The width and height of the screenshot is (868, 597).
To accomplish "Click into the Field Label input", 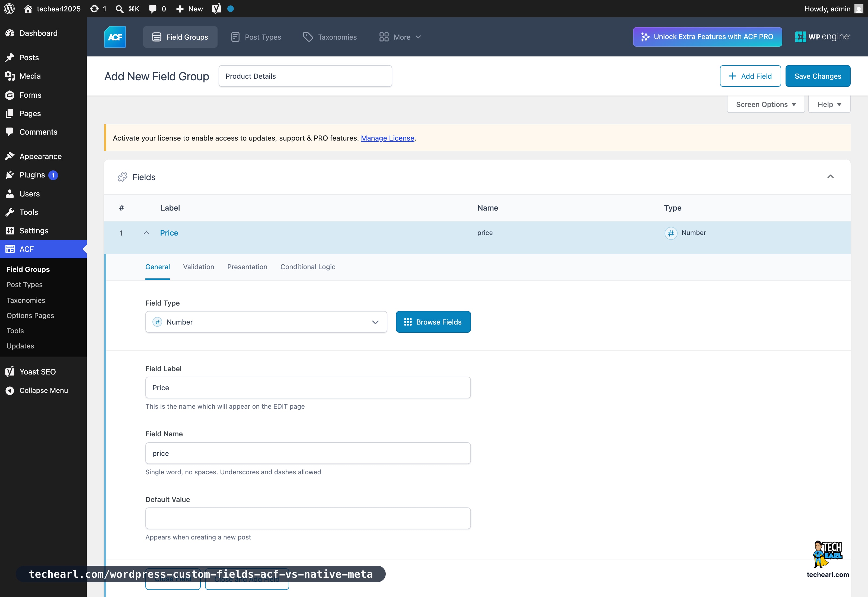I will (x=308, y=388).
